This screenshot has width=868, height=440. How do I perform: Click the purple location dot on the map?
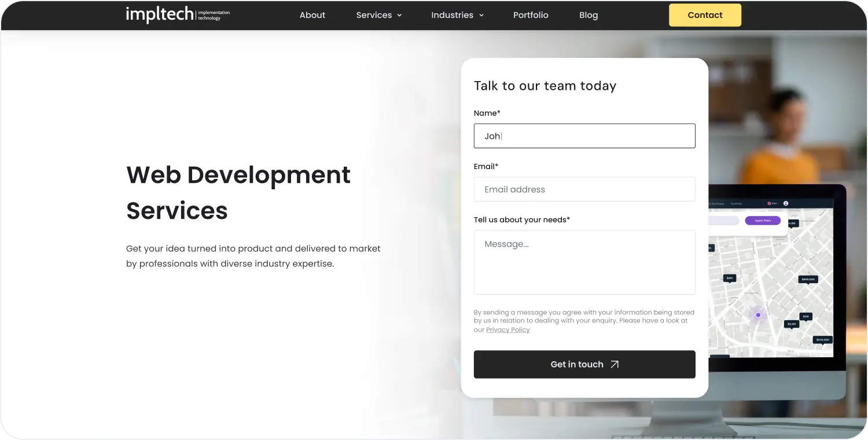click(x=758, y=315)
